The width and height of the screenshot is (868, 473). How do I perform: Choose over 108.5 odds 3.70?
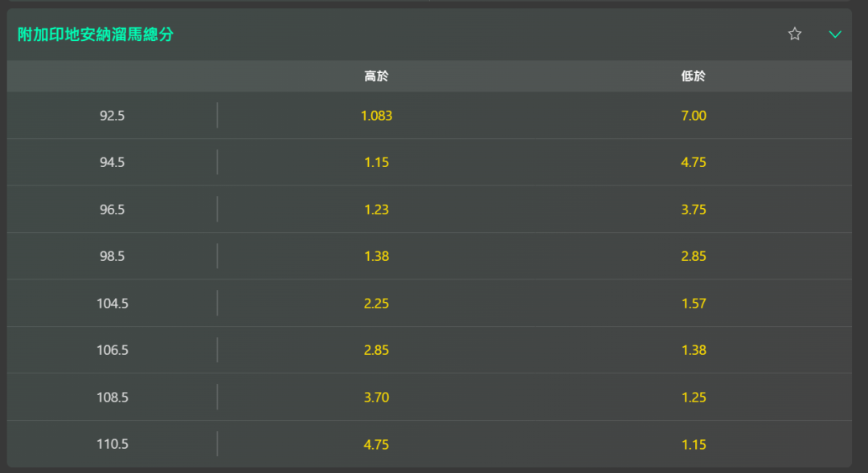(x=376, y=398)
